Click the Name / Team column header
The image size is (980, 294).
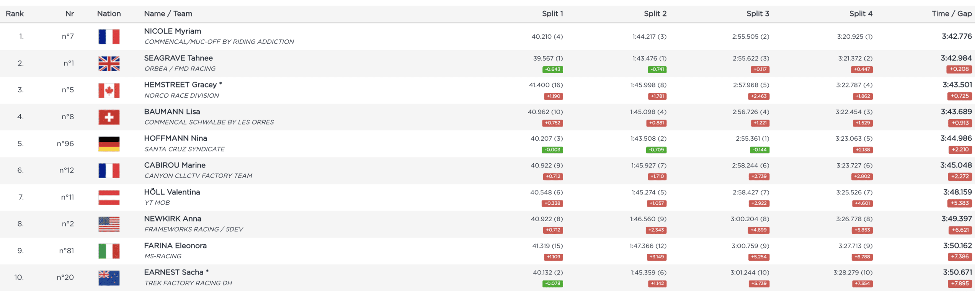click(x=168, y=14)
